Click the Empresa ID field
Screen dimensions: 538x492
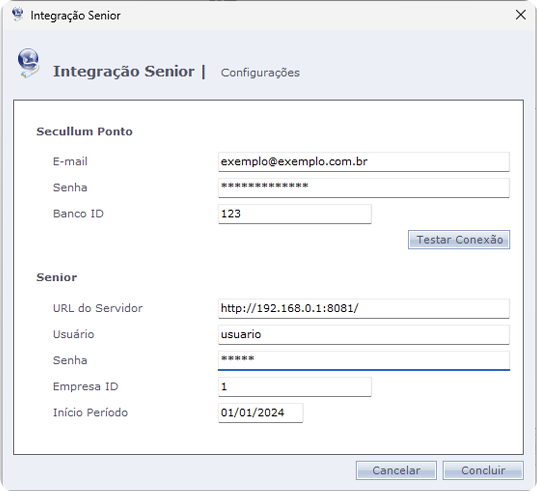pyautogui.click(x=295, y=387)
